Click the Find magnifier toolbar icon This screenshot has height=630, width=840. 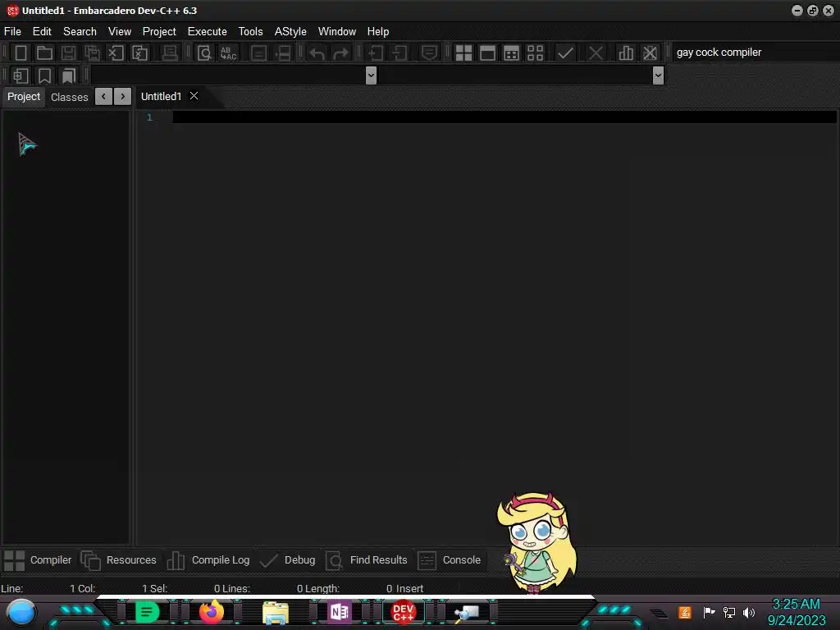click(204, 52)
